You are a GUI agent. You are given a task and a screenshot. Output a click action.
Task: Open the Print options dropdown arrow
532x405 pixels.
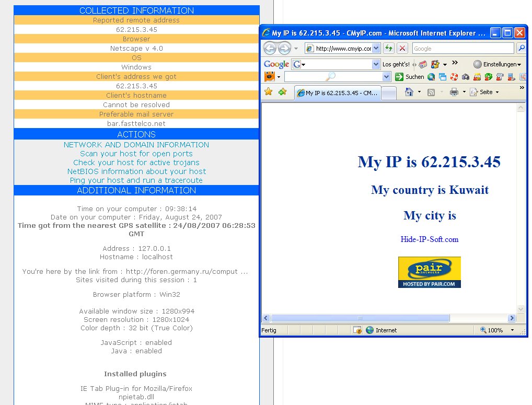pyautogui.click(x=464, y=92)
